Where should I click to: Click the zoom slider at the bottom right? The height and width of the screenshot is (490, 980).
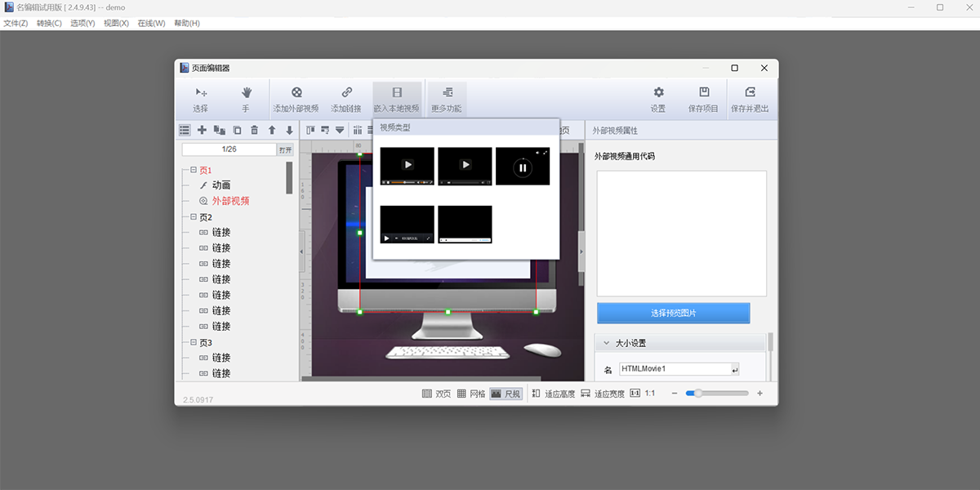716,394
